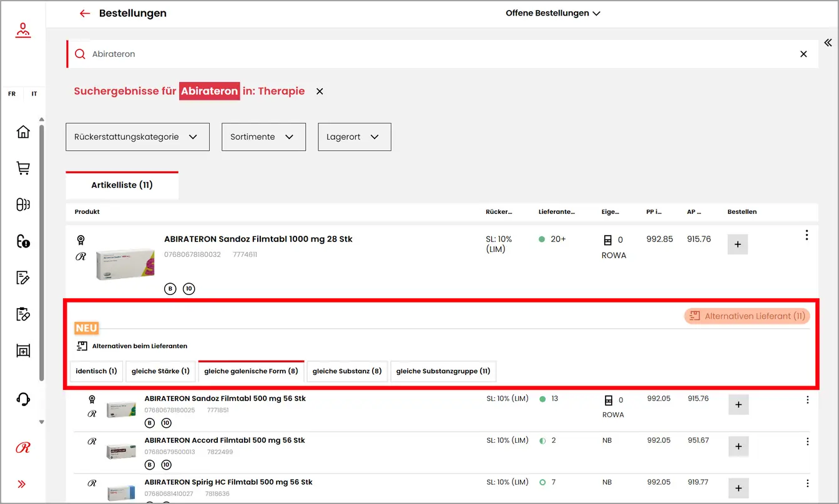
Task: Open more options for ABIRATERON Sandoz 500 mg
Action: tap(807, 400)
